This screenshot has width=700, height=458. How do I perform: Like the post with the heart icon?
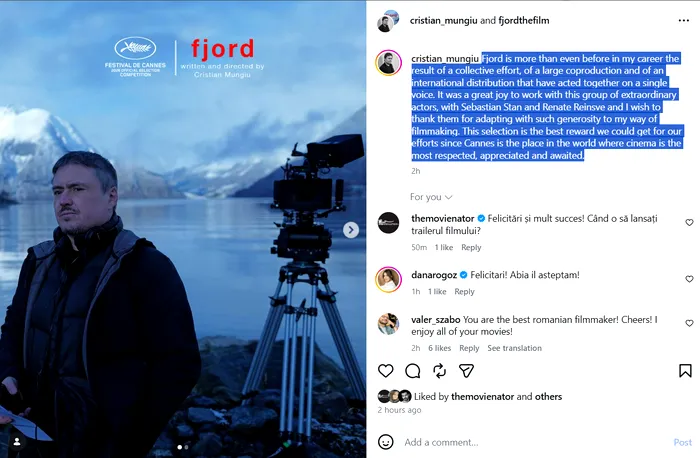click(386, 371)
